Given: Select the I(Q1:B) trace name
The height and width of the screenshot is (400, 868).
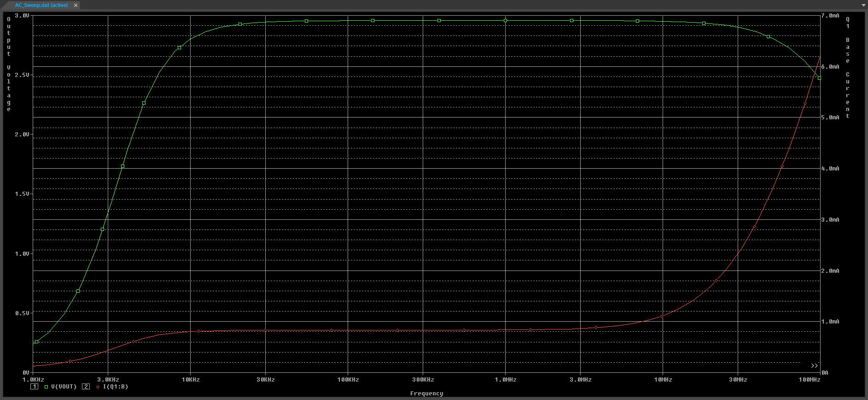Looking at the screenshot, I should 116,387.
